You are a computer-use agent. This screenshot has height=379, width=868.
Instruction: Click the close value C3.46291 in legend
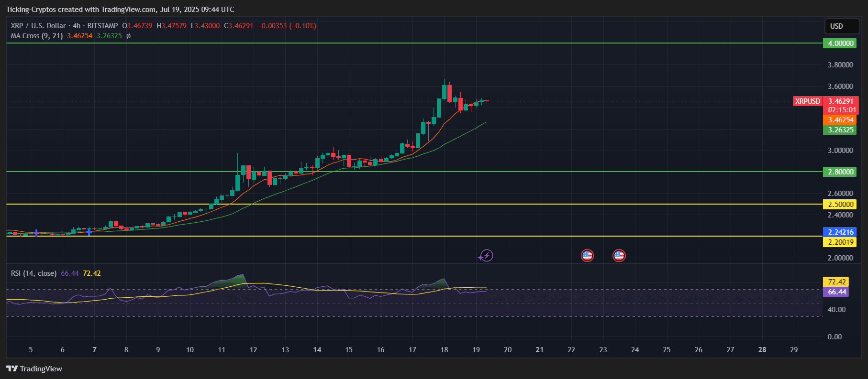coord(239,26)
